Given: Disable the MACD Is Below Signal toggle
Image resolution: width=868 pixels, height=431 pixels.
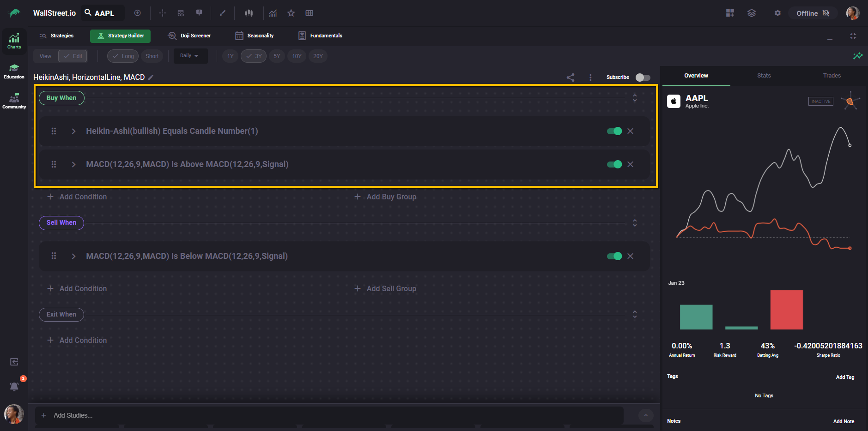Looking at the screenshot, I should click(614, 257).
